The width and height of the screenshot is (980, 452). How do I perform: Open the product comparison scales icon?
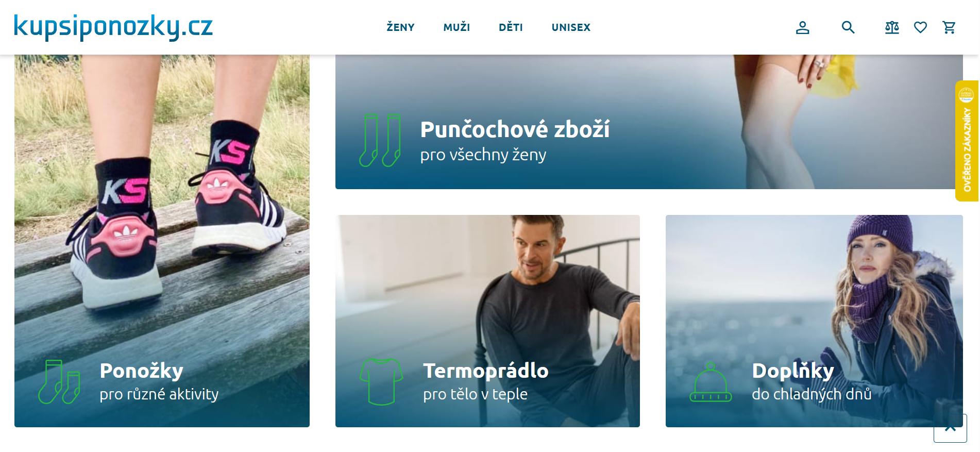(x=892, y=27)
